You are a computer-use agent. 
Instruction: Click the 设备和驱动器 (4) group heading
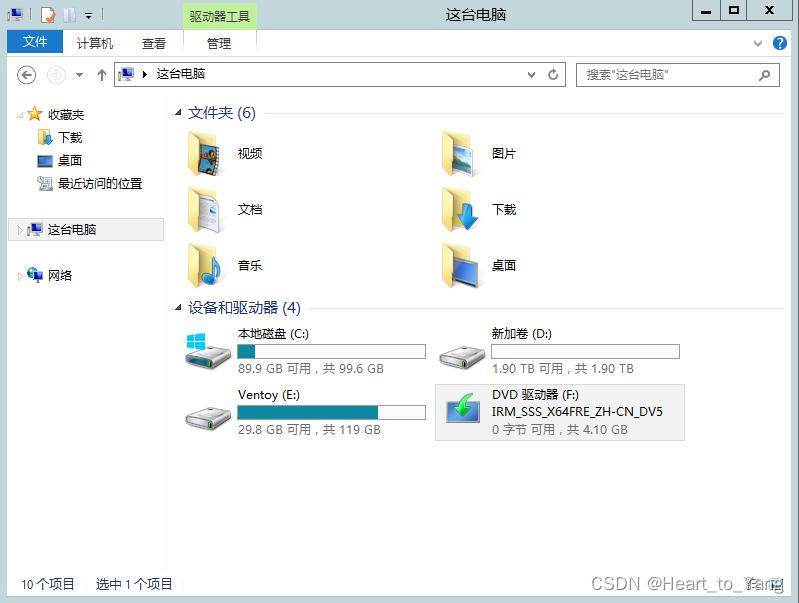244,307
